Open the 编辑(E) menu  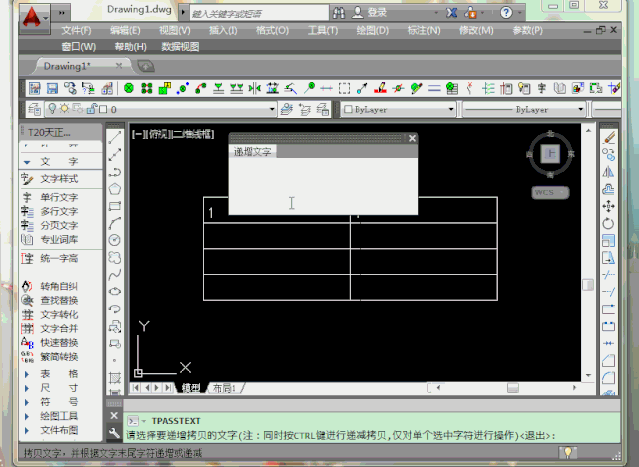(x=125, y=31)
